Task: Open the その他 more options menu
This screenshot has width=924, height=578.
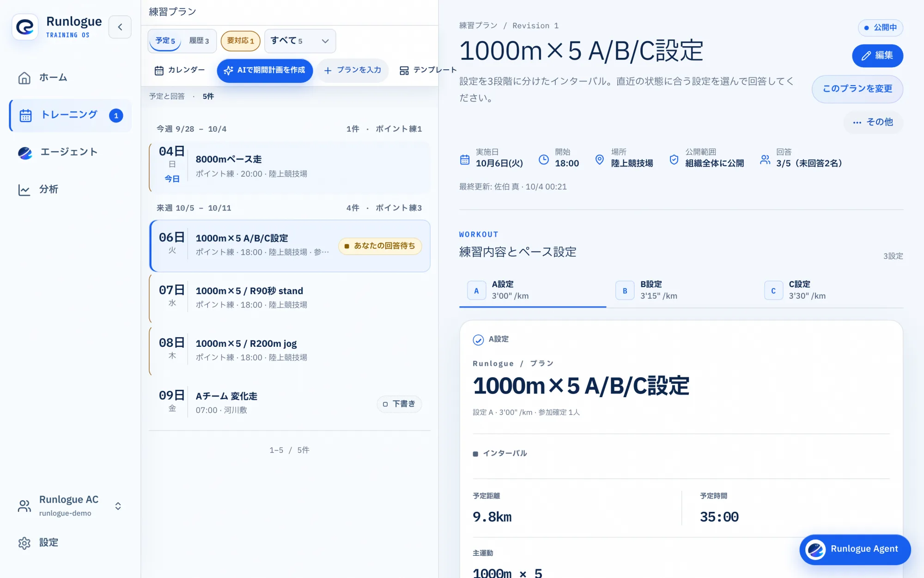Action: pos(873,122)
